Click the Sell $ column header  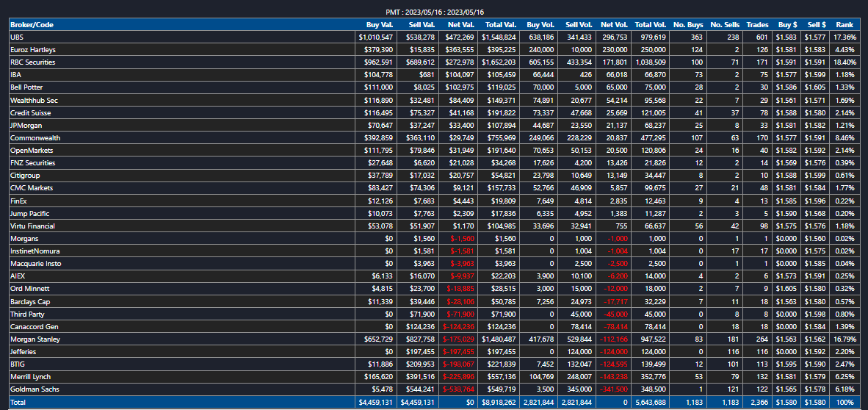click(817, 24)
